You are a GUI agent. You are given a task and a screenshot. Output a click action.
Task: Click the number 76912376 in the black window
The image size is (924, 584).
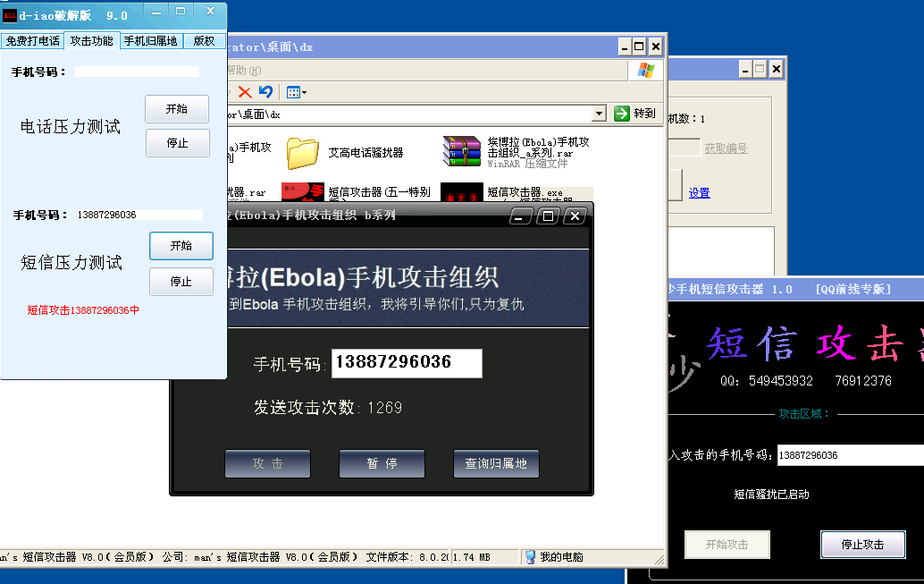(x=863, y=381)
